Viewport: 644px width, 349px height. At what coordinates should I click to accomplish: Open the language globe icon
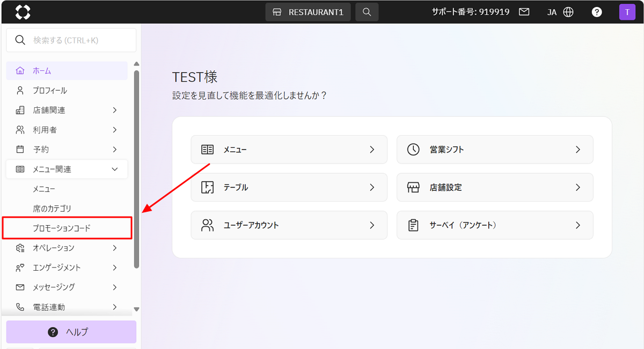coord(568,12)
